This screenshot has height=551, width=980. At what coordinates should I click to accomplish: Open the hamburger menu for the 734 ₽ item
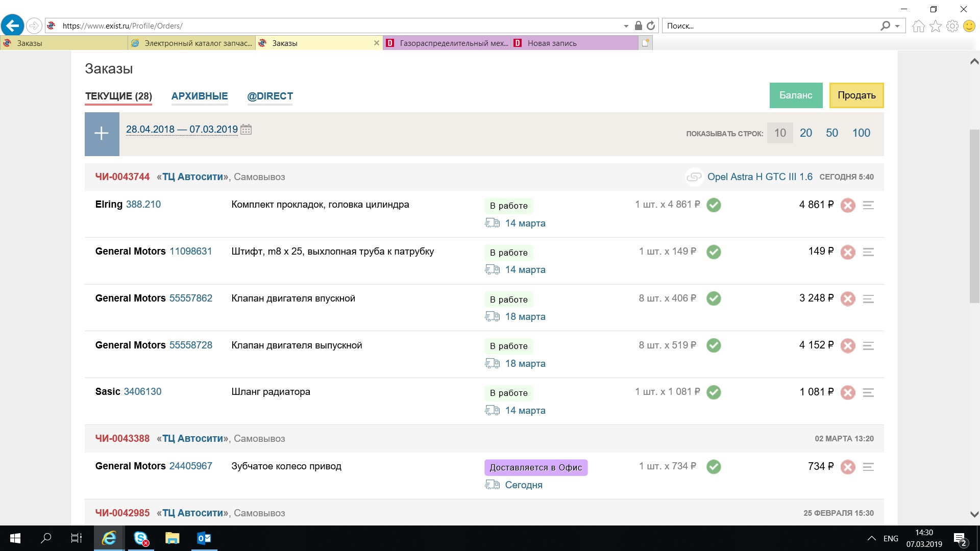868,467
